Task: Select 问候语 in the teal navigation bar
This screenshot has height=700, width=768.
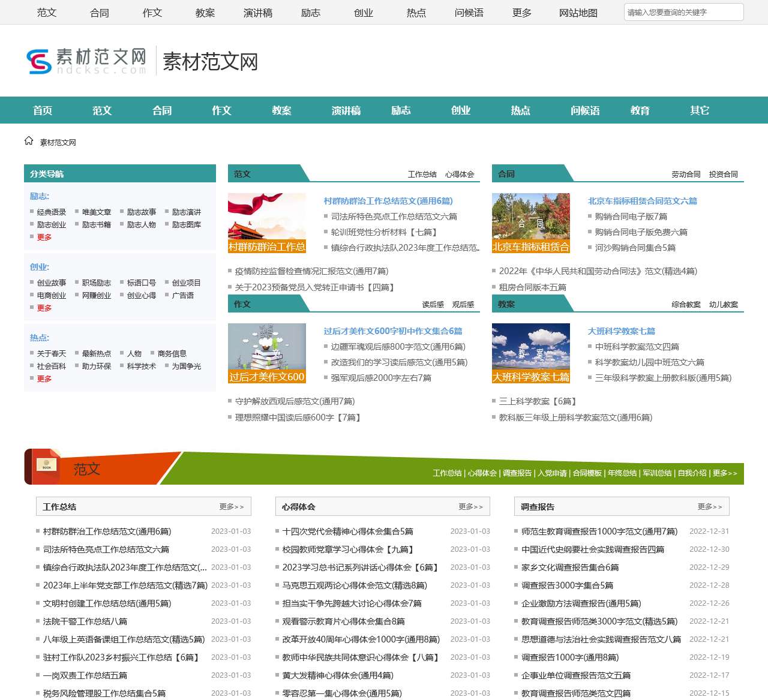Action: click(585, 110)
